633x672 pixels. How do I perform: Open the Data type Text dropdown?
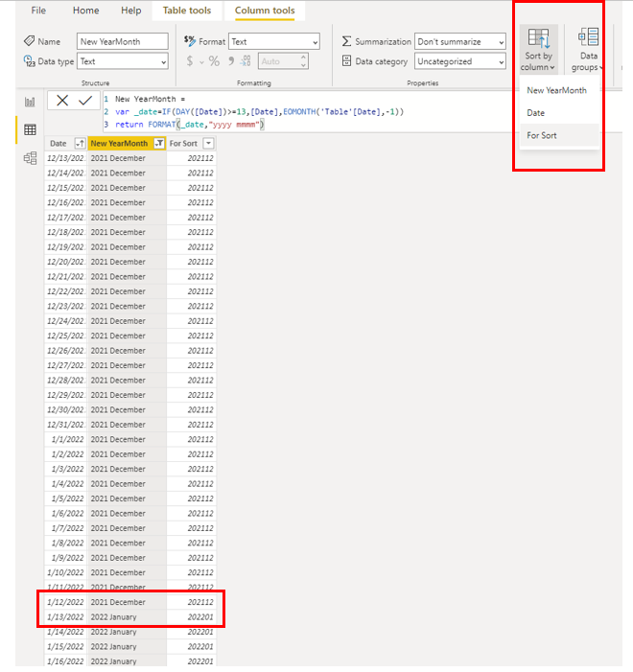[x=123, y=61]
